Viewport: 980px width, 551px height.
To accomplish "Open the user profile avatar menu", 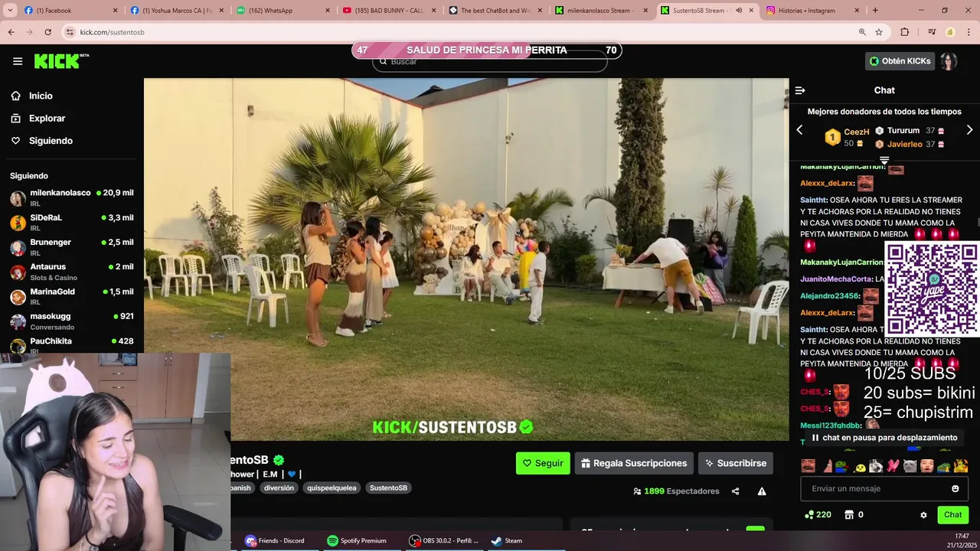I will 949,61.
